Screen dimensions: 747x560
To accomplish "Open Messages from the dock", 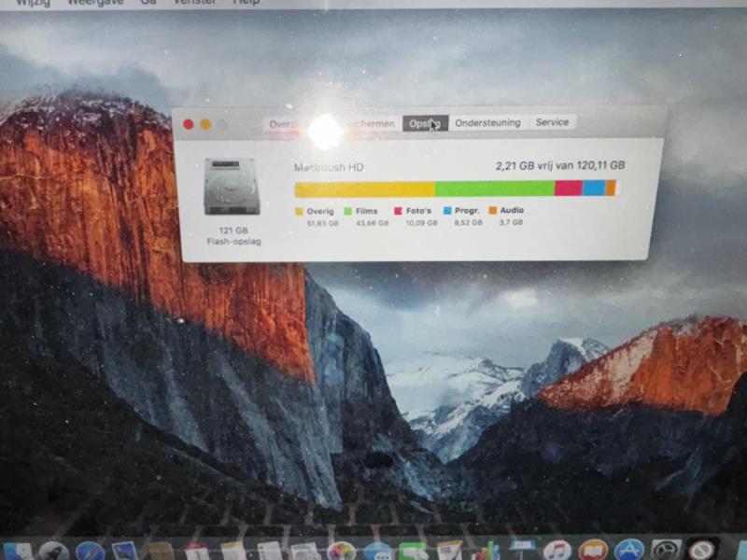I will pyautogui.click(x=377, y=552).
